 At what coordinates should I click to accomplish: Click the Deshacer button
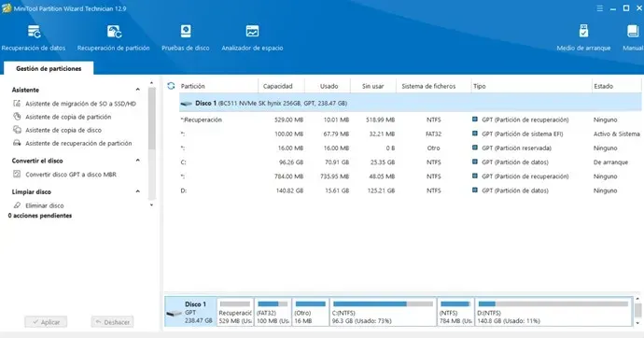click(113, 322)
